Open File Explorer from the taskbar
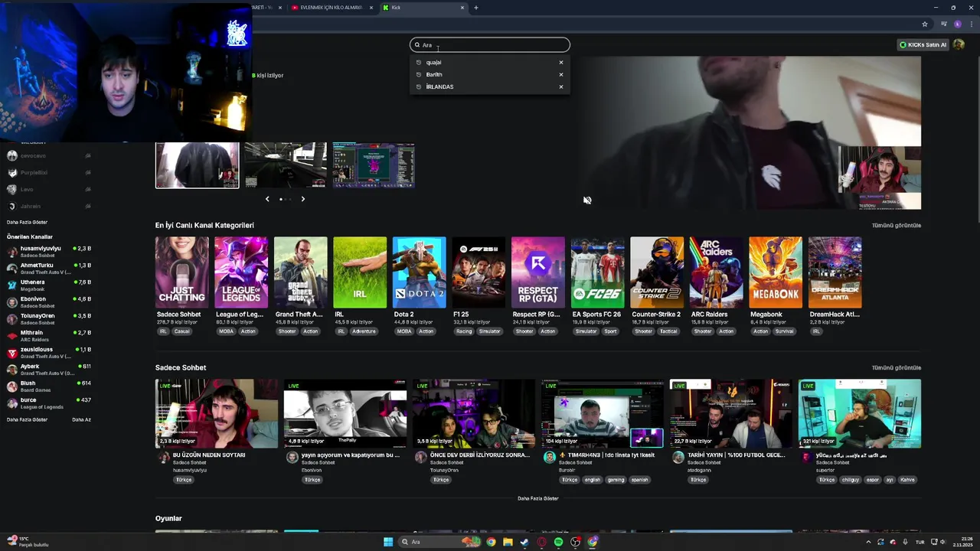Screen dimensions: 980x551 click(508, 542)
